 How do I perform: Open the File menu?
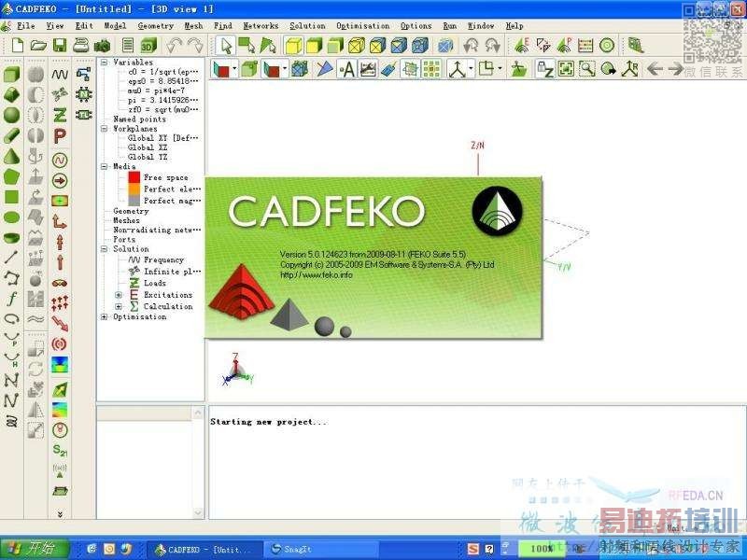click(x=26, y=26)
